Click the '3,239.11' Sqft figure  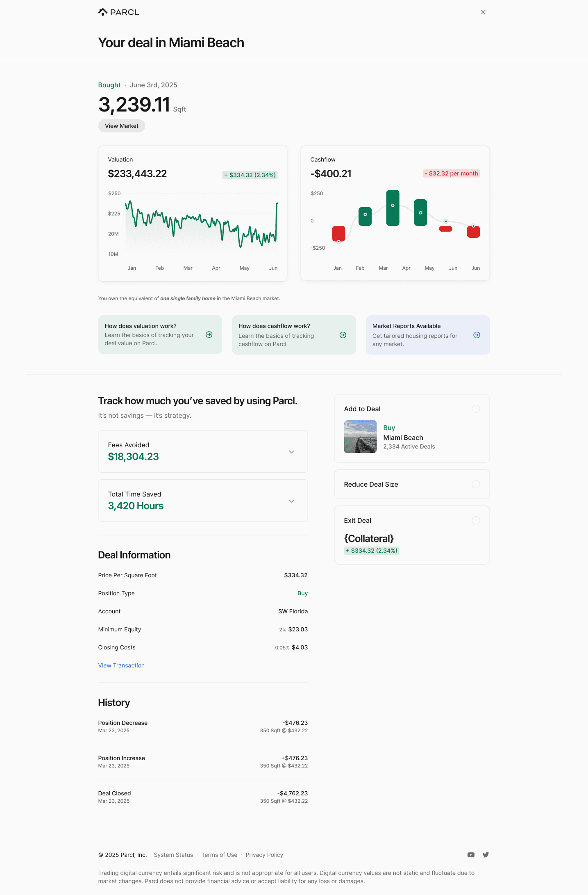pyautogui.click(x=134, y=105)
